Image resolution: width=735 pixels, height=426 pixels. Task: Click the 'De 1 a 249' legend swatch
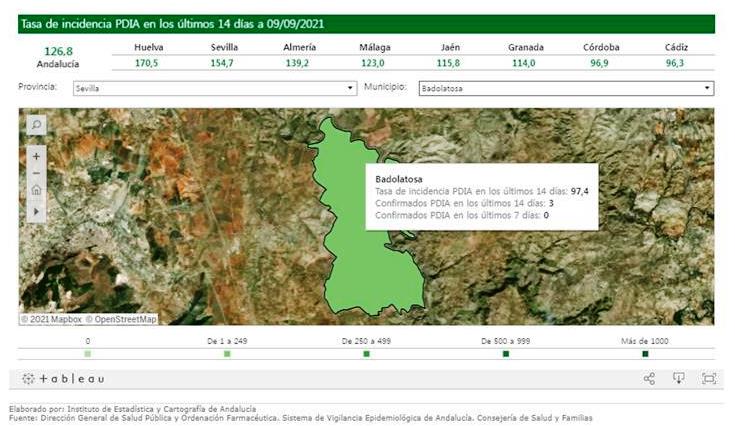[x=227, y=354]
